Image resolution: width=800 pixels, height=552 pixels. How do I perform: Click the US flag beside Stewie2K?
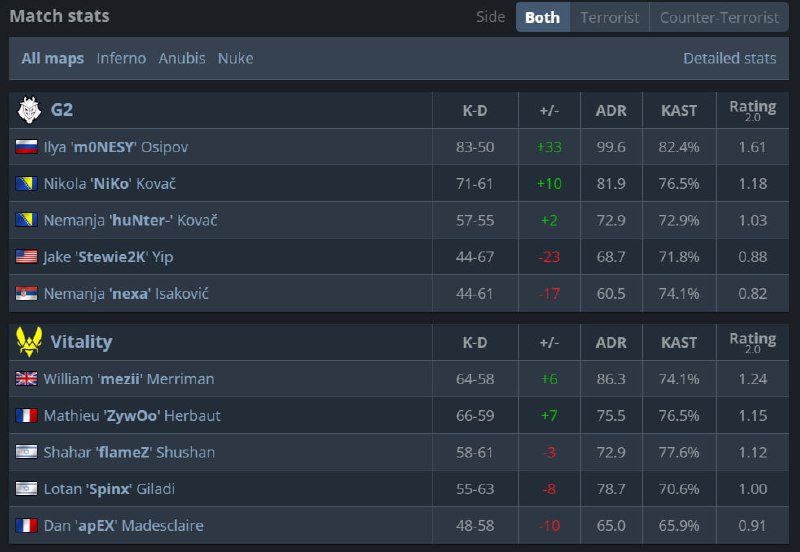(27, 257)
